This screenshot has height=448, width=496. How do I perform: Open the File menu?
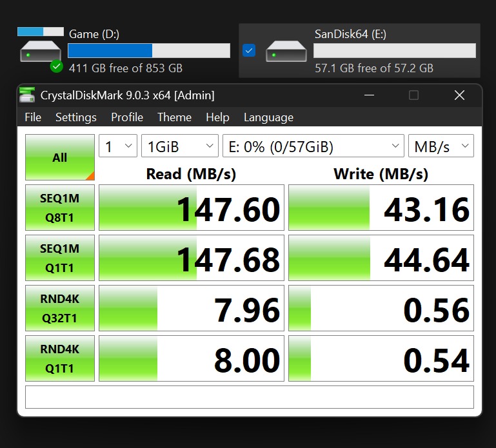33,117
